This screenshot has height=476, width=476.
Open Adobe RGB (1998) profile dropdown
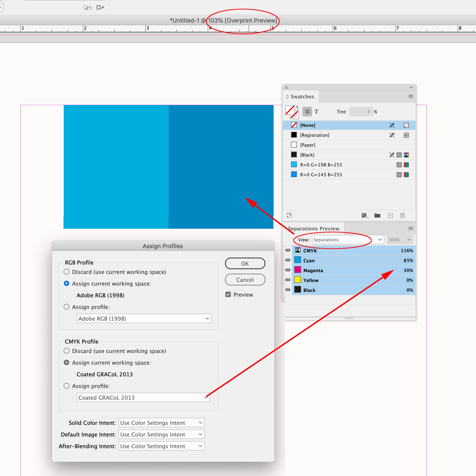pyautogui.click(x=144, y=319)
